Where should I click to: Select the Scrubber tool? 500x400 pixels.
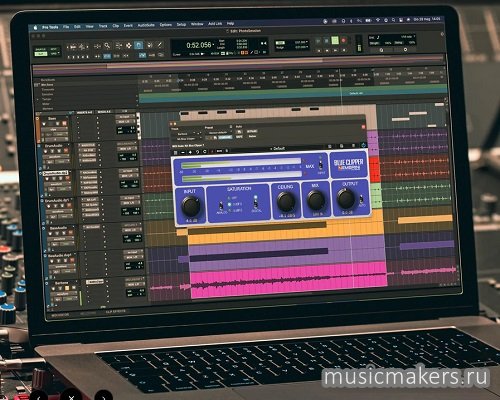150,45
